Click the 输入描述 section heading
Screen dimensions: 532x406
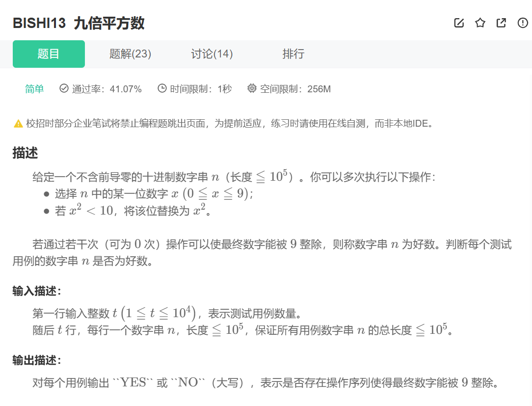37,291
